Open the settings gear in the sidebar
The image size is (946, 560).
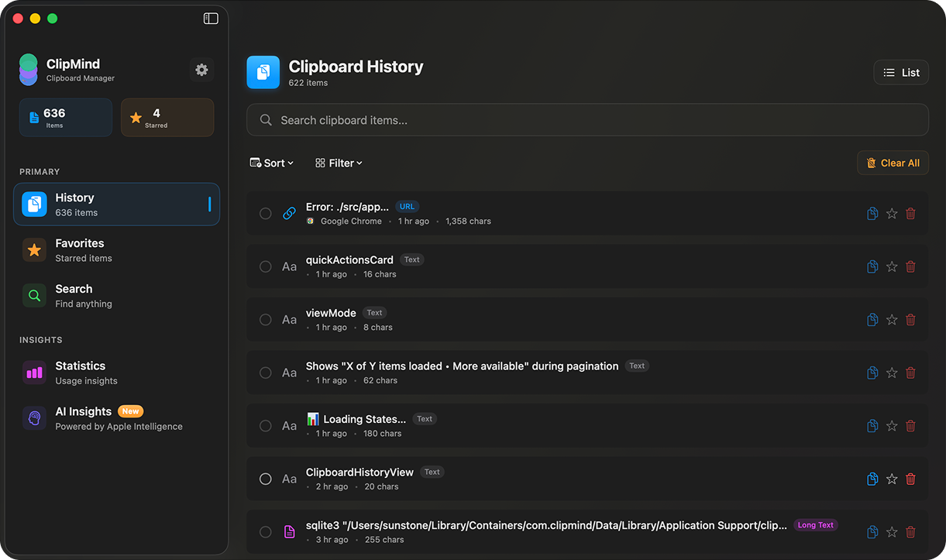pos(201,69)
